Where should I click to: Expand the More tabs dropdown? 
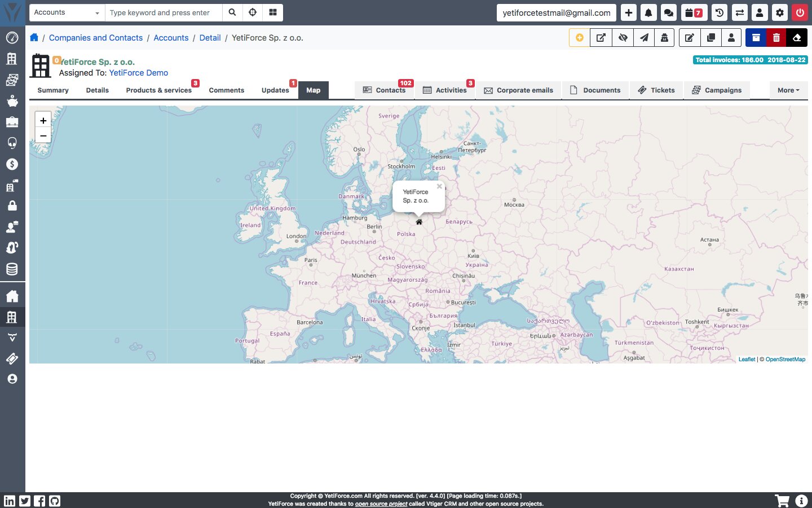coord(788,90)
